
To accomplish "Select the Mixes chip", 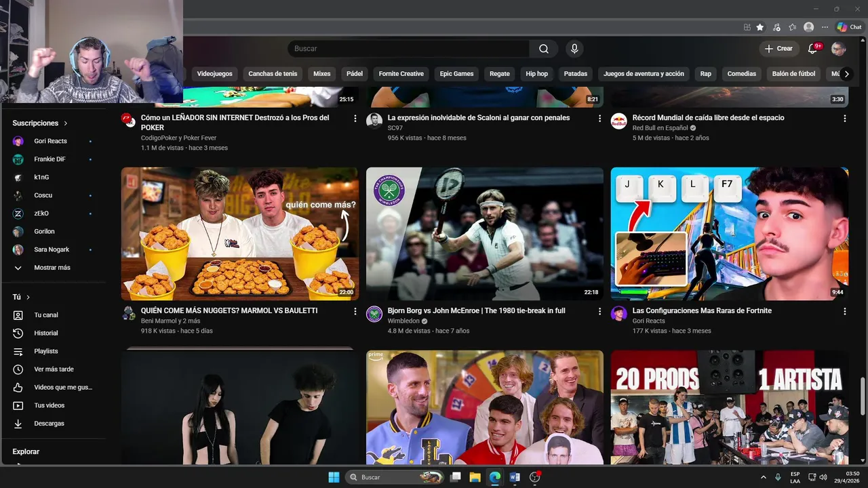I will [x=322, y=74].
